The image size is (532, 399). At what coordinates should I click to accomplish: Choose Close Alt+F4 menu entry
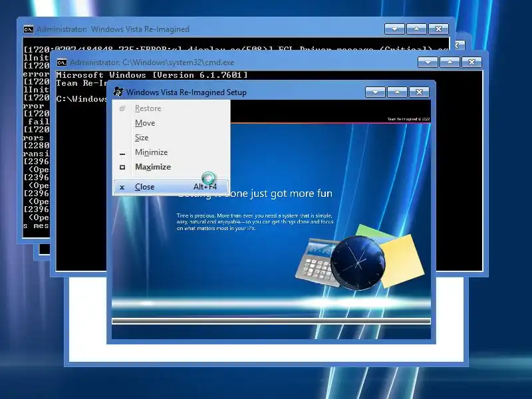pos(171,187)
